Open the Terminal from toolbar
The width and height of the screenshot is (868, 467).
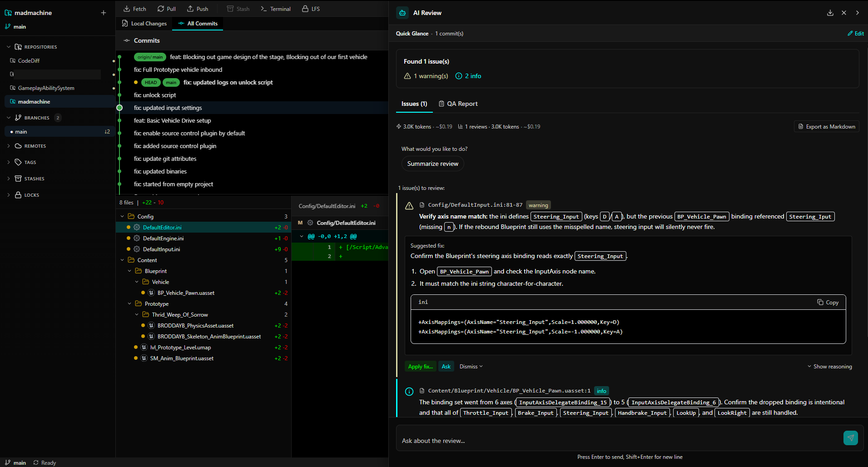click(x=276, y=9)
